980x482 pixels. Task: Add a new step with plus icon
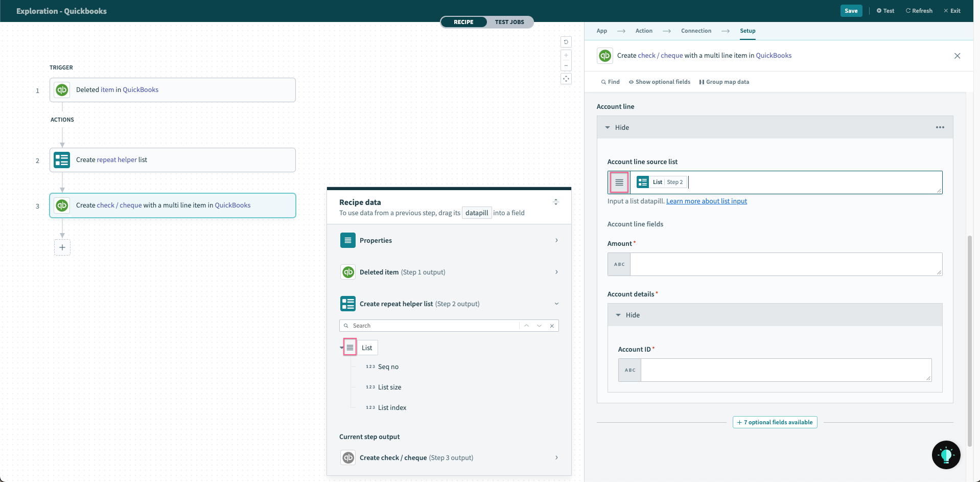62,247
